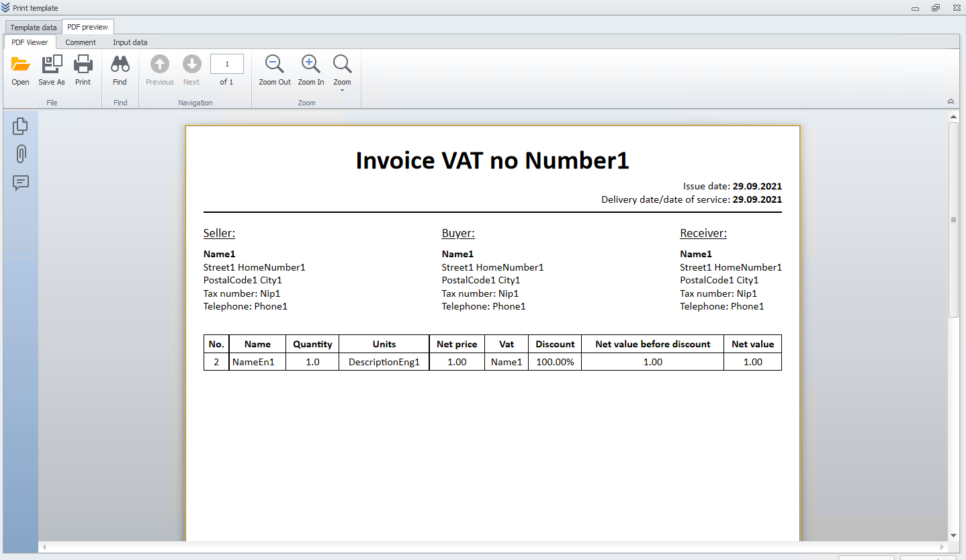The height and width of the screenshot is (560, 966).
Task: Click 'Delivery date/date of service' line
Action: (x=691, y=199)
